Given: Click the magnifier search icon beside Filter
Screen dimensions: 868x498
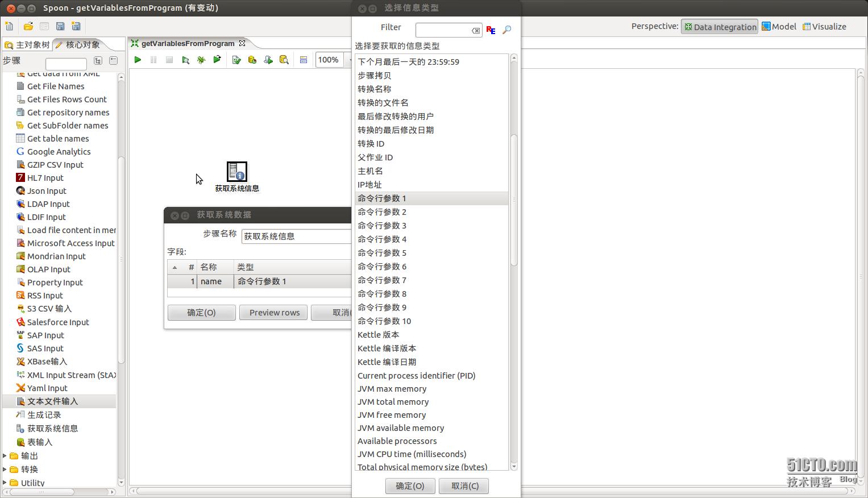Looking at the screenshot, I should (507, 30).
